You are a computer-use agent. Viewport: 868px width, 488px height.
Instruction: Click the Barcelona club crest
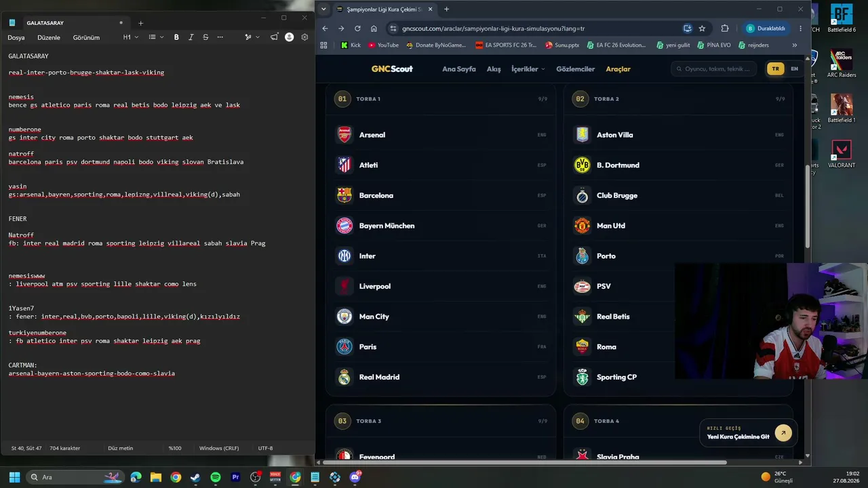coord(344,195)
